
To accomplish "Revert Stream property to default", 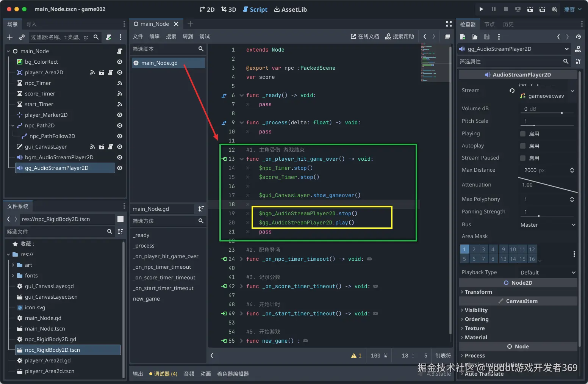I will pos(512,91).
